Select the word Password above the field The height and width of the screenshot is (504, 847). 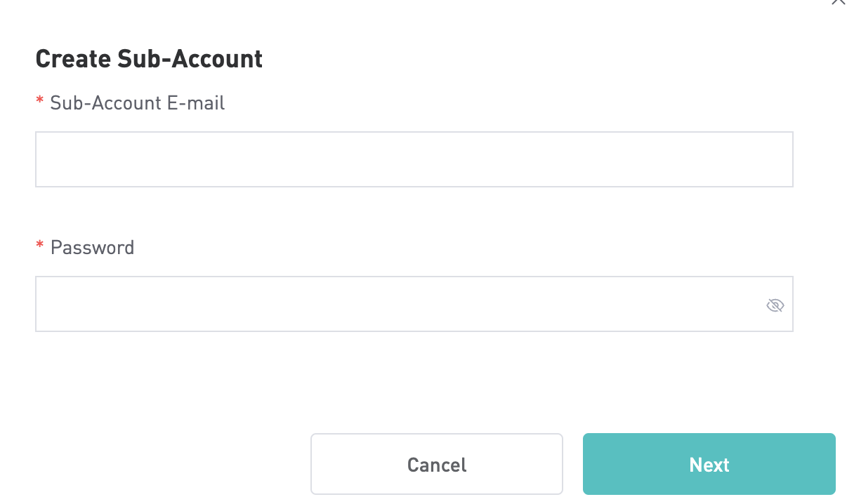(x=92, y=248)
